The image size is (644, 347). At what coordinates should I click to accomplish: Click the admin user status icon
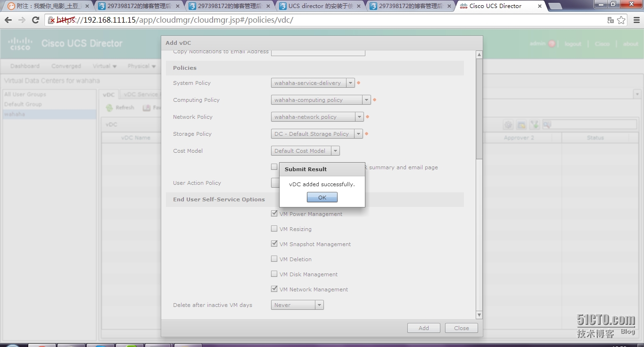pyautogui.click(x=552, y=44)
